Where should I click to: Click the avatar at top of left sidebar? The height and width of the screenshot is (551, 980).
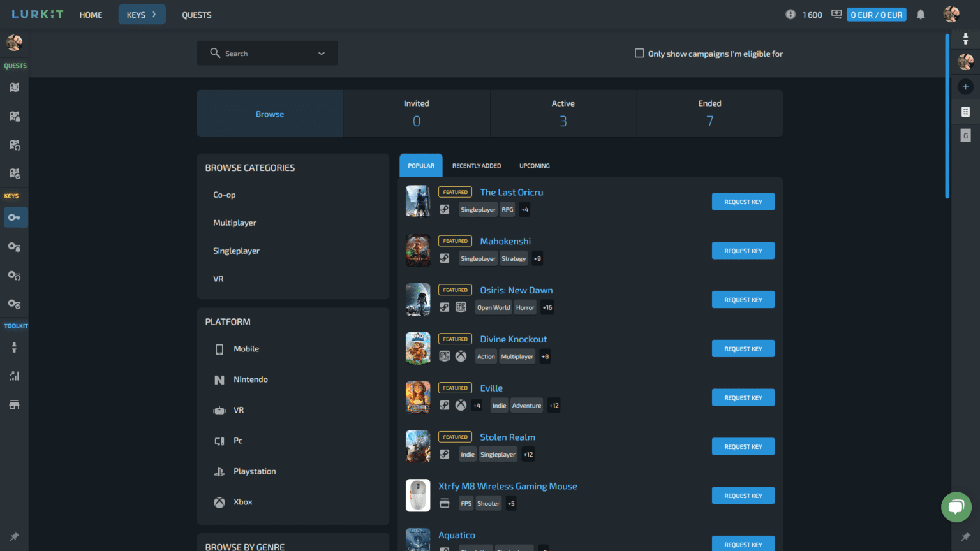(14, 43)
